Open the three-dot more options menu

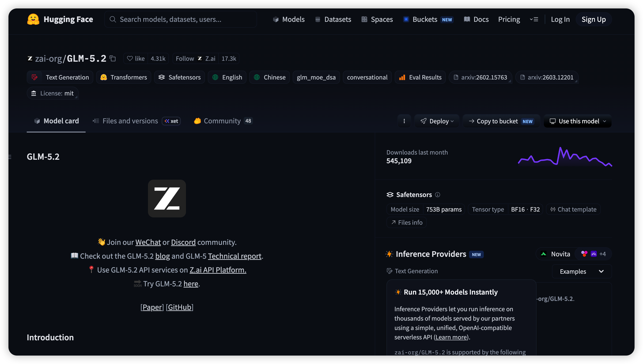click(x=404, y=121)
